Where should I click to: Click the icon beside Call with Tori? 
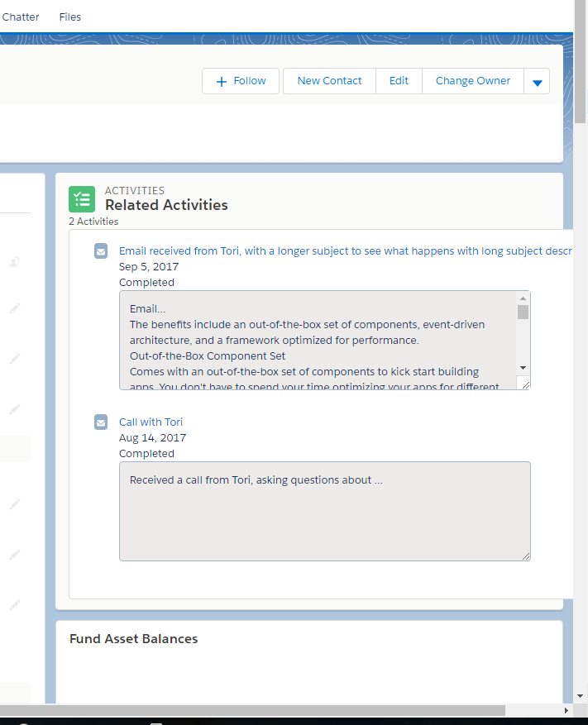(101, 422)
